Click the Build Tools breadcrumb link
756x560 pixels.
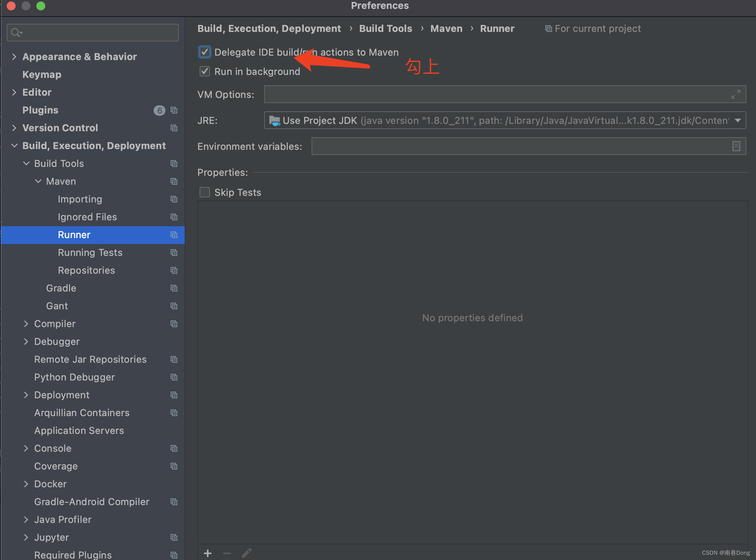(385, 29)
